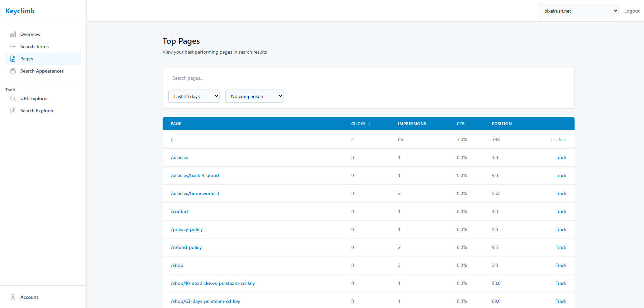
Task: Open the /articles/back-4-blood page link
Action: tap(195, 175)
